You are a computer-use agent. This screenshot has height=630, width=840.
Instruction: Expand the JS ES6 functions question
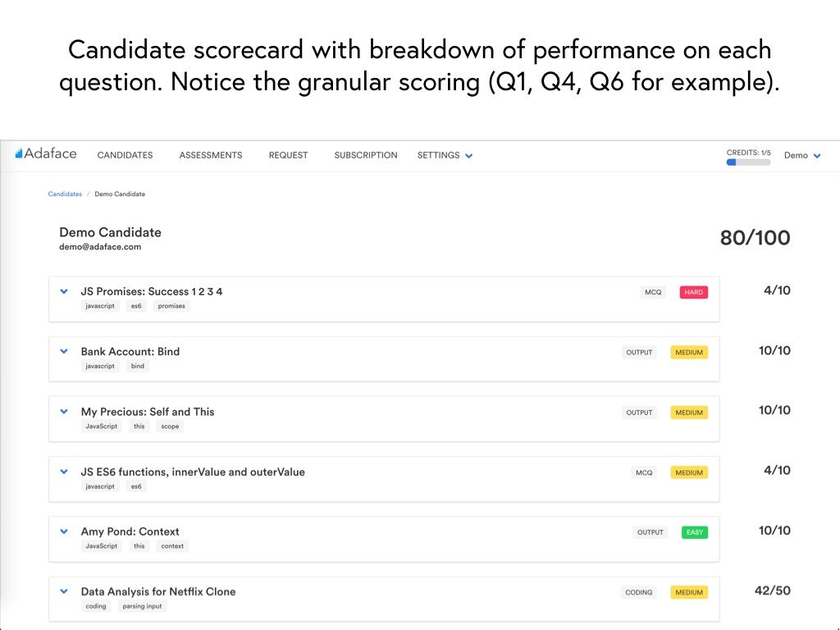click(x=64, y=472)
